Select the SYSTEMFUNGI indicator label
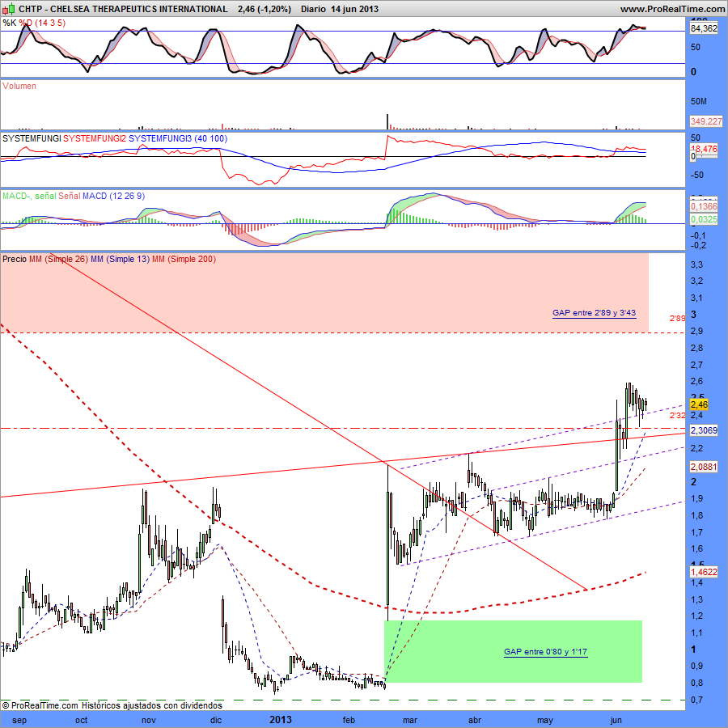The height and width of the screenshot is (728, 728). 32,138
